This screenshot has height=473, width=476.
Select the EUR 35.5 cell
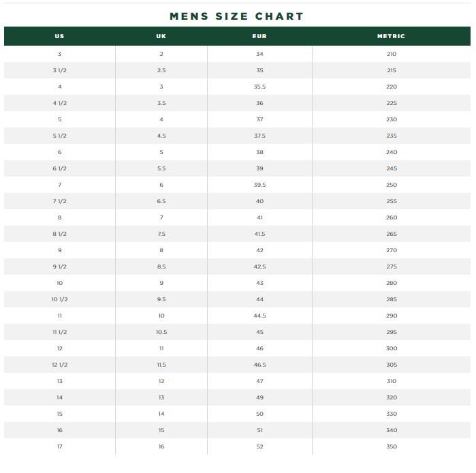pyautogui.click(x=259, y=87)
